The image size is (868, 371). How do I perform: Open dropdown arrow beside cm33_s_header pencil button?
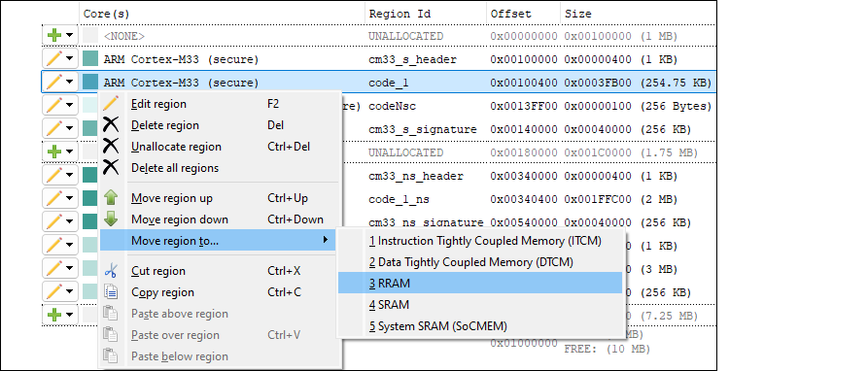point(70,58)
